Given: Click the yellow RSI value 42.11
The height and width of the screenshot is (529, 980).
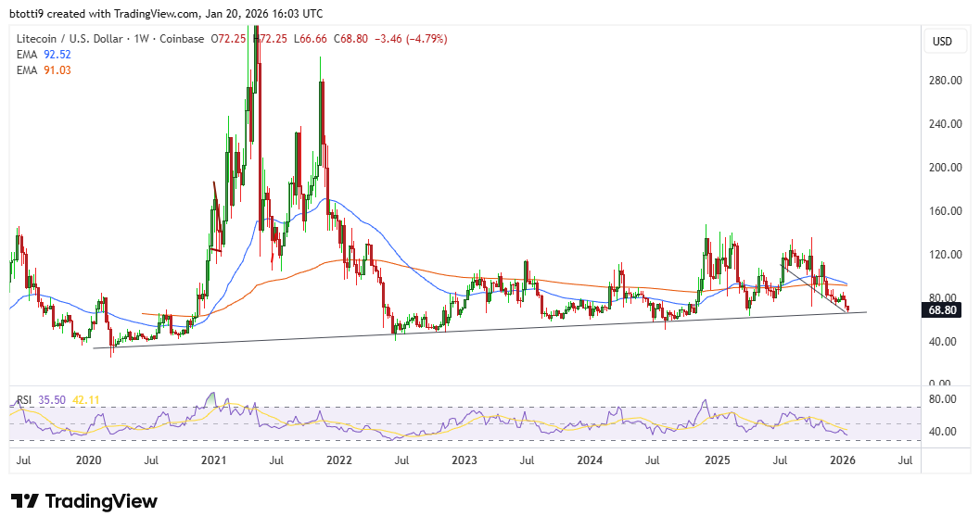Looking at the screenshot, I should coord(87,399).
